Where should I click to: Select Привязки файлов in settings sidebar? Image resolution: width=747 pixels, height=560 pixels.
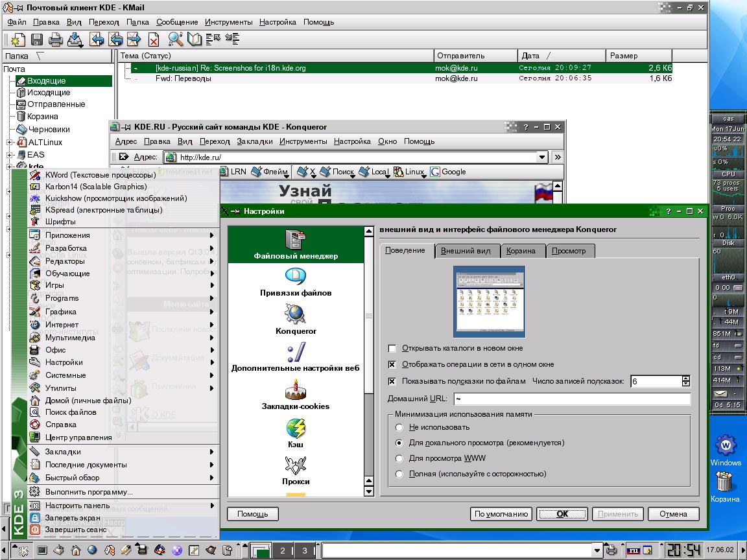[x=296, y=282]
